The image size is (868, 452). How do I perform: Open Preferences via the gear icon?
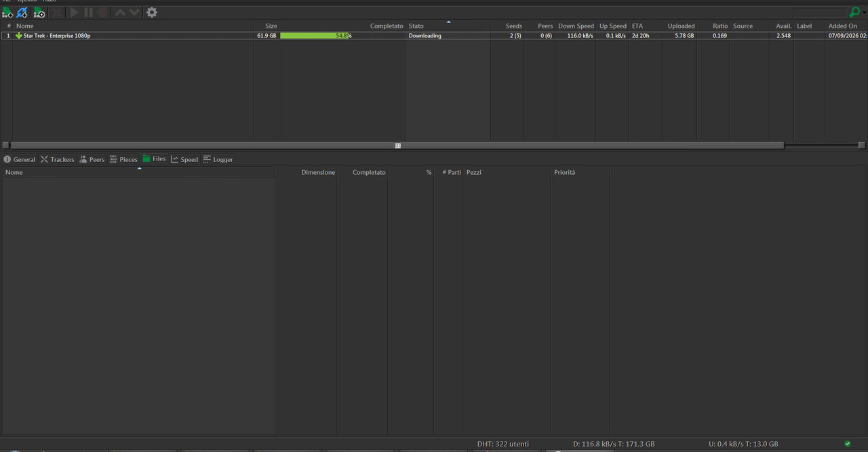(152, 12)
